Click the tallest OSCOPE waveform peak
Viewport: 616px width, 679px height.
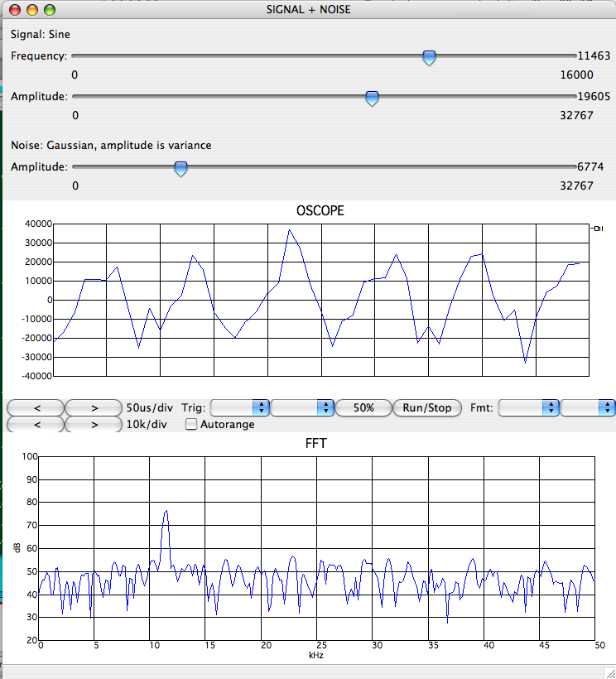coord(290,230)
